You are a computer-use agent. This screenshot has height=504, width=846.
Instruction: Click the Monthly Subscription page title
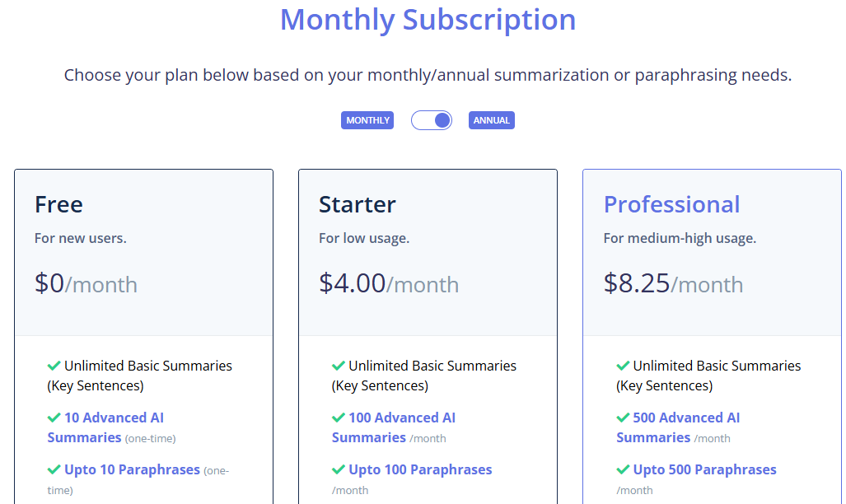[428, 20]
